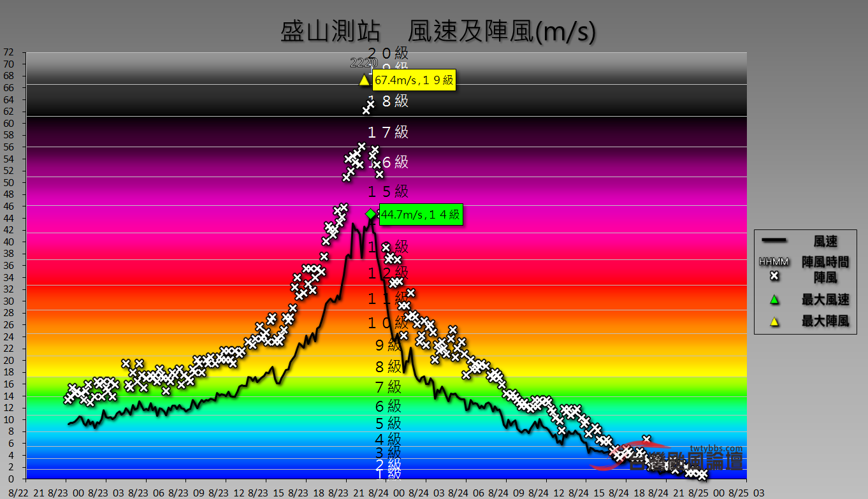Click the yellow triangle 最大陣風 legend icon
The image size is (868, 499).
coord(775,321)
